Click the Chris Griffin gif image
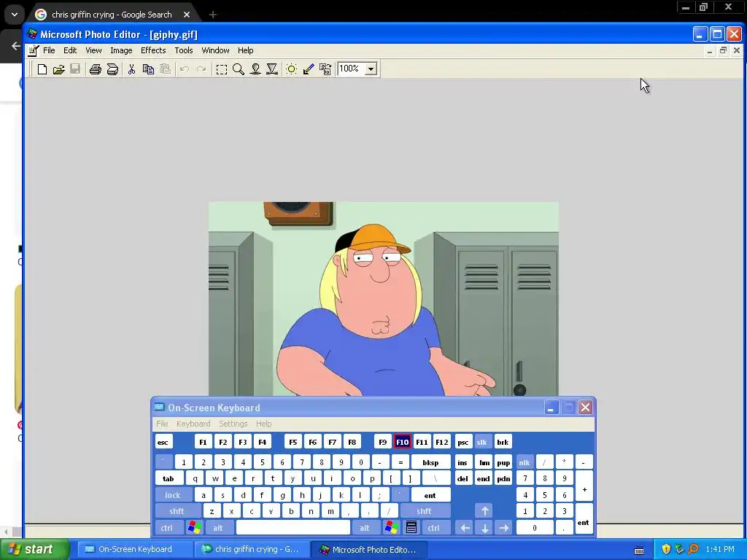 click(384, 299)
